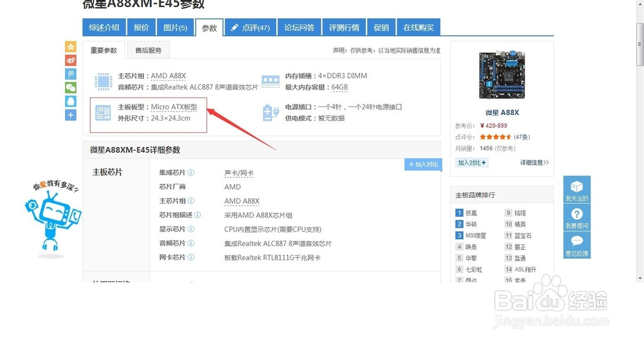The width and height of the screenshot is (644, 343).
Task: Open the 促销 tab
Action: tap(381, 28)
